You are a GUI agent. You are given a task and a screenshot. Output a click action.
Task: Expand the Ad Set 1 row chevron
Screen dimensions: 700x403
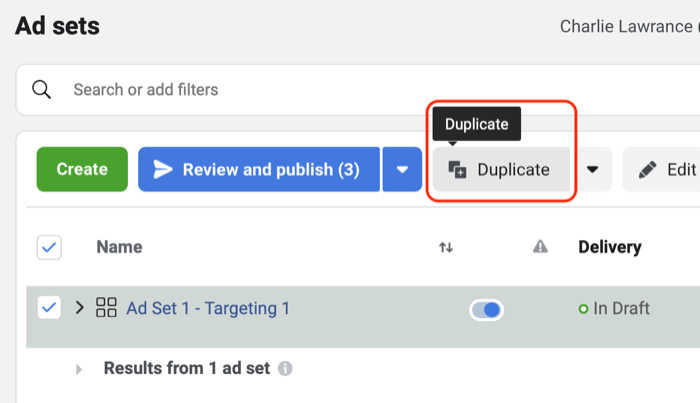80,308
